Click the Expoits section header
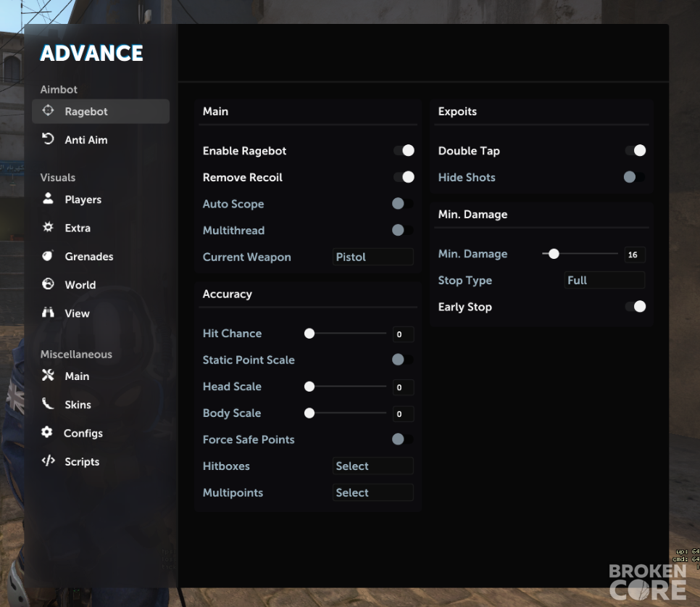 pyautogui.click(x=457, y=111)
